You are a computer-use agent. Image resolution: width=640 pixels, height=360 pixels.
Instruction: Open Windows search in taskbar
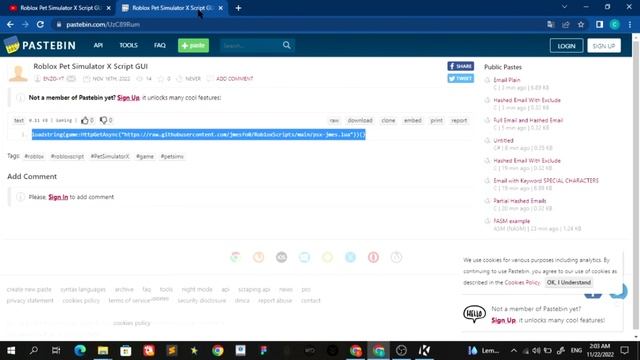tap(34, 350)
